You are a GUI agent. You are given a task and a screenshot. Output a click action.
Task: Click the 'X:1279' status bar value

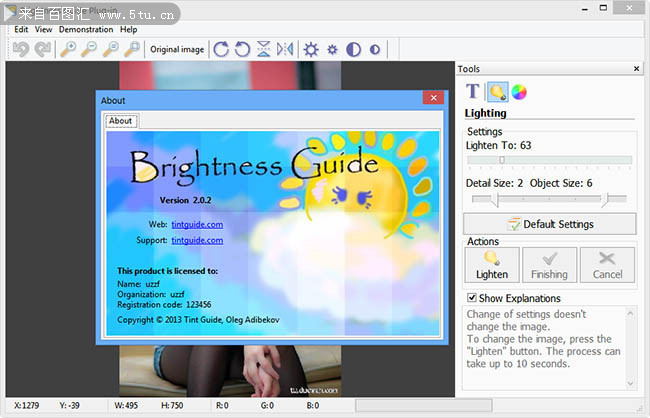pyautogui.click(x=27, y=405)
